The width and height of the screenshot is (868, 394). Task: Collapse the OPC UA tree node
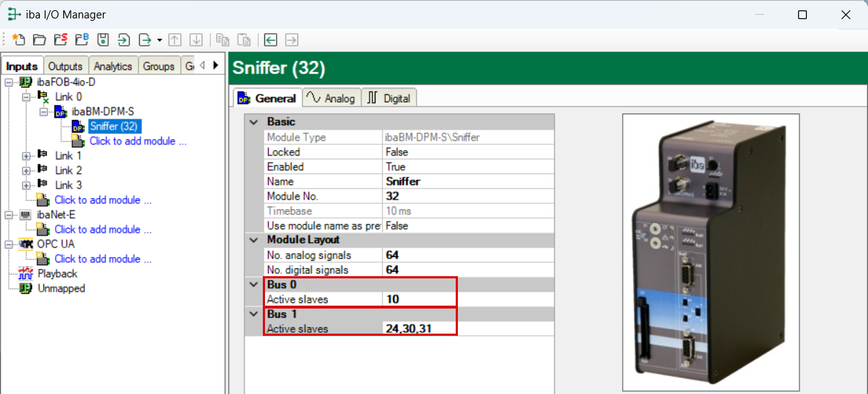8,244
